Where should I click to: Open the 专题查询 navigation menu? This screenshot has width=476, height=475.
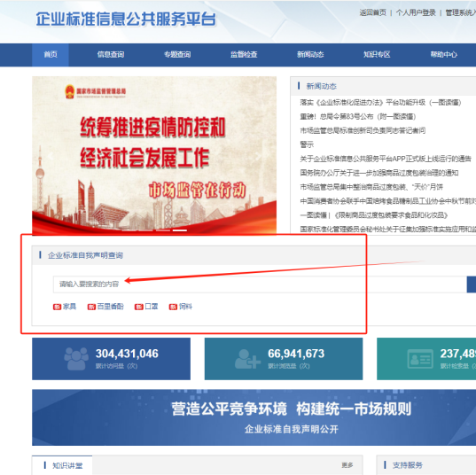[x=177, y=55]
